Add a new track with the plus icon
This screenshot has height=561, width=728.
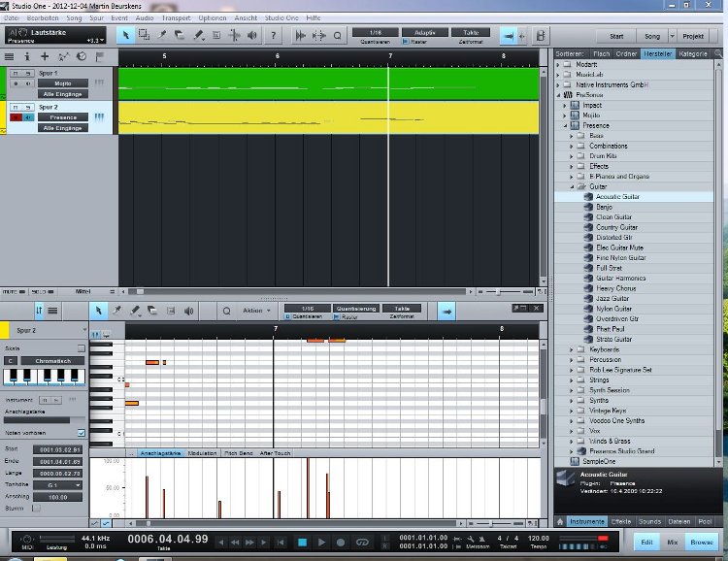45,56
